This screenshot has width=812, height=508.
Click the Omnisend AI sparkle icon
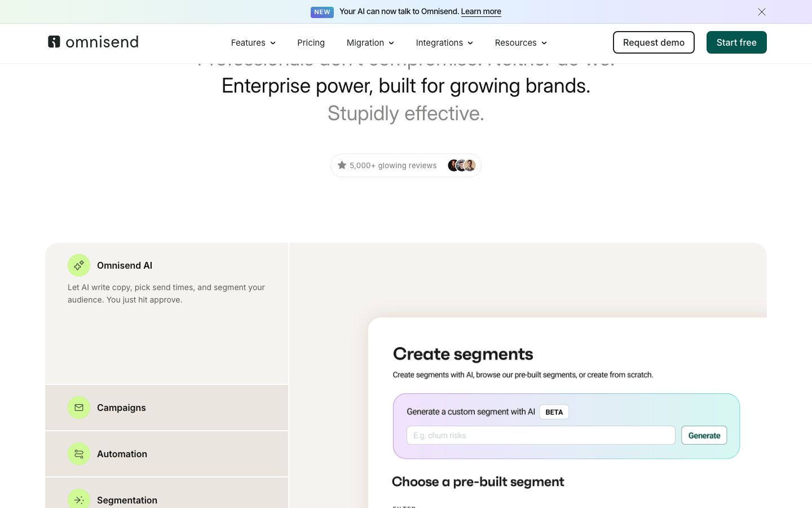[x=79, y=265]
